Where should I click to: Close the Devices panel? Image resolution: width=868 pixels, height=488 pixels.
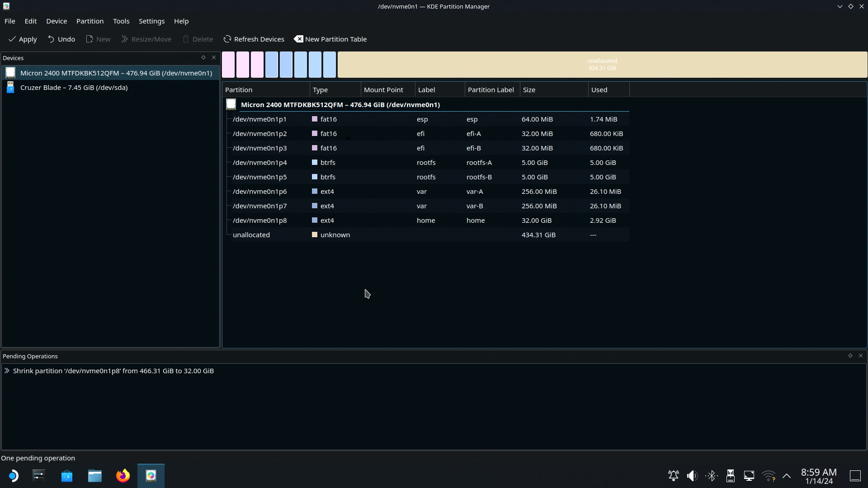(x=214, y=57)
